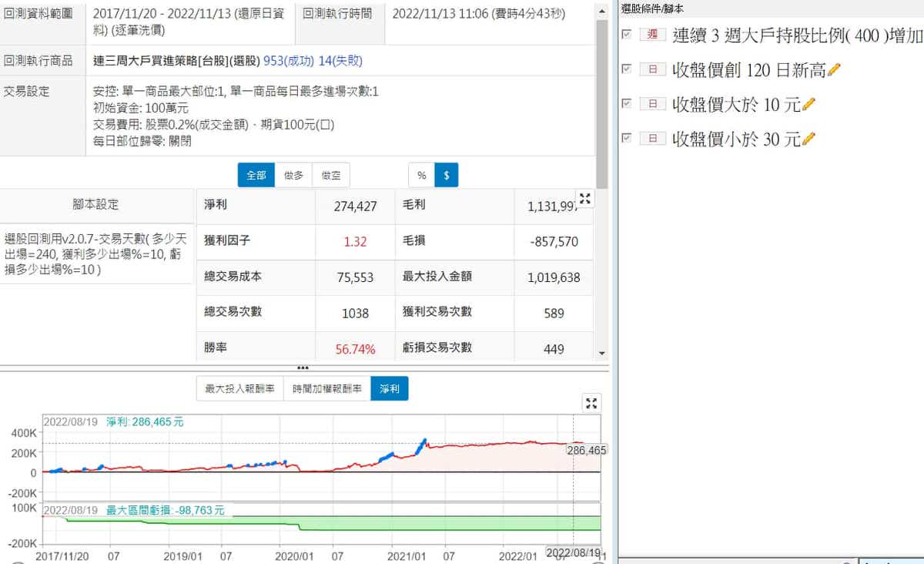Toggle checkbox for 收盤價大於 10 元
The image size is (924, 564).
point(627,103)
